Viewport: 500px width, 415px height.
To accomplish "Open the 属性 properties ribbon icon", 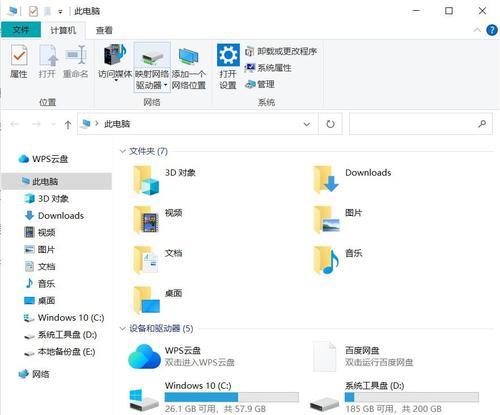I will 19,62.
